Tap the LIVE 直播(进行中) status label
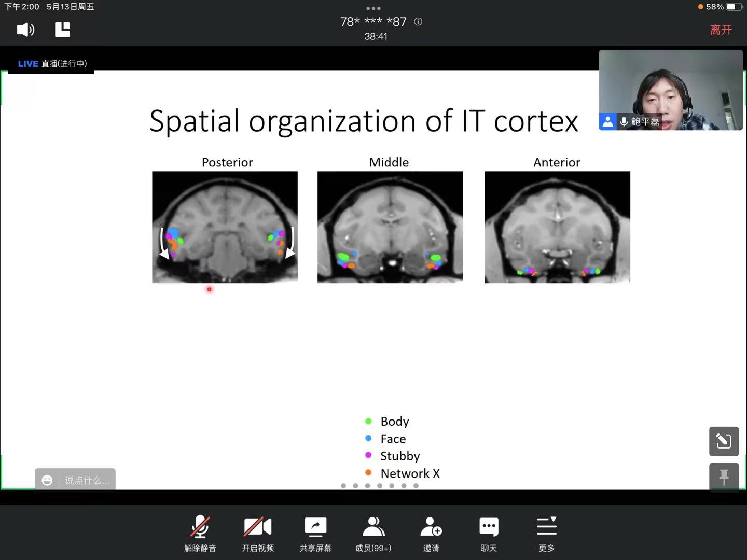The height and width of the screenshot is (560, 747). pos(52,64)
